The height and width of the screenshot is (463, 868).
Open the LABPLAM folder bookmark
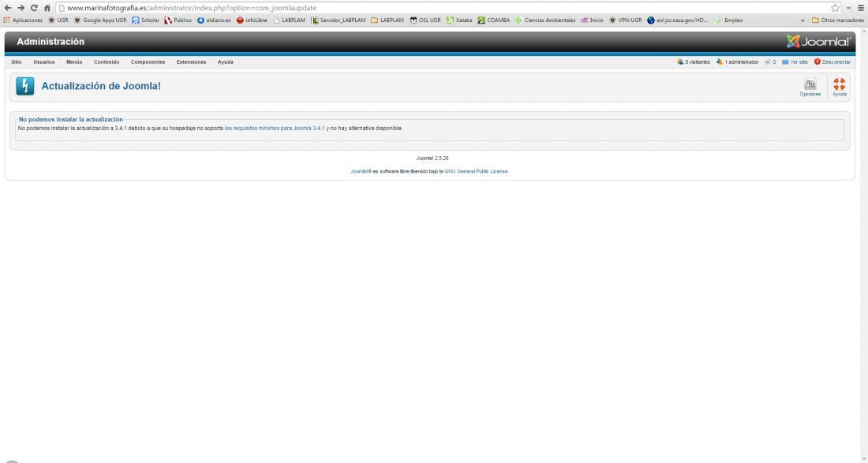(x=387, y=20)
